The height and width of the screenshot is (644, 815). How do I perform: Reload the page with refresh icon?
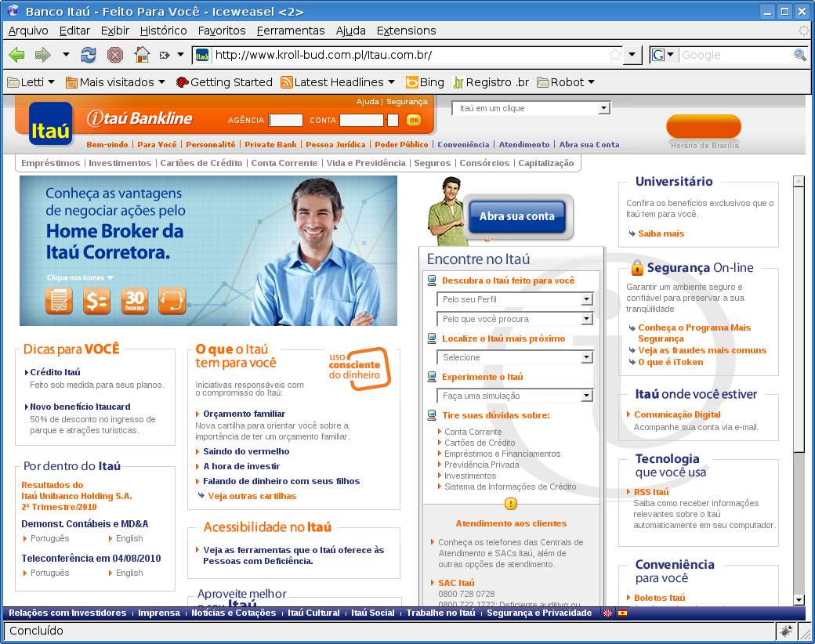(x=89, y=55)
